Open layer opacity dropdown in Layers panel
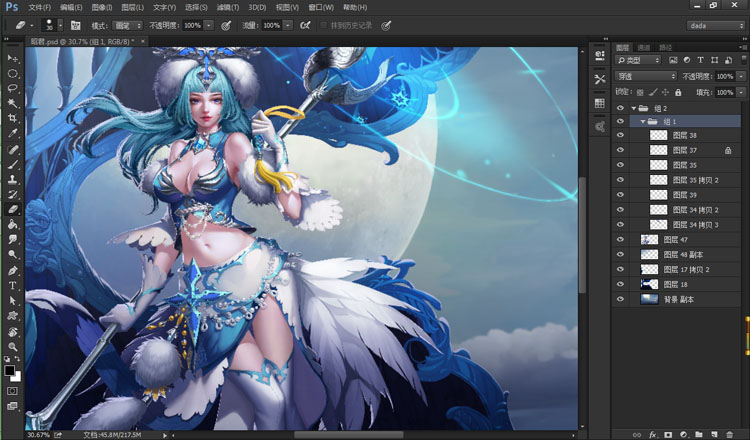The image size is (750, 440). (741, 76)
